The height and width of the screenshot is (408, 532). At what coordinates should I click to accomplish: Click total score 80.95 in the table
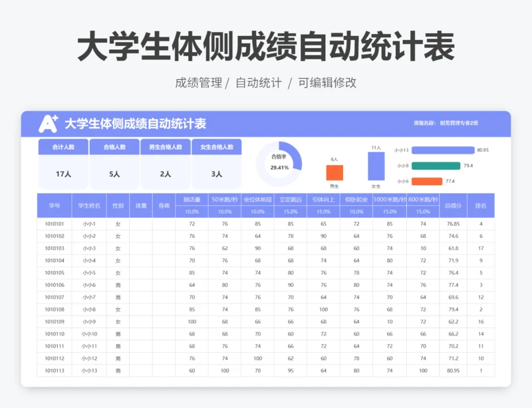coord(454,371)
